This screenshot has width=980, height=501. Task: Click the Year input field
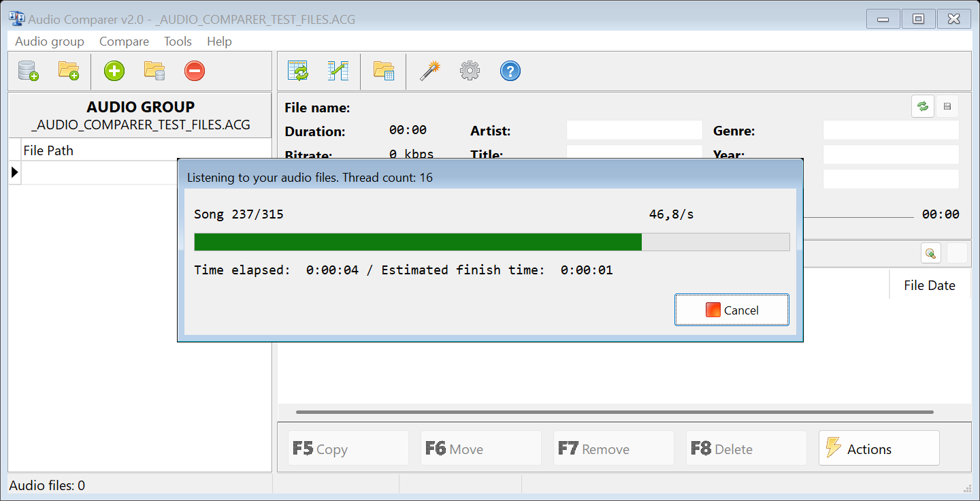(x=891, y=155)
